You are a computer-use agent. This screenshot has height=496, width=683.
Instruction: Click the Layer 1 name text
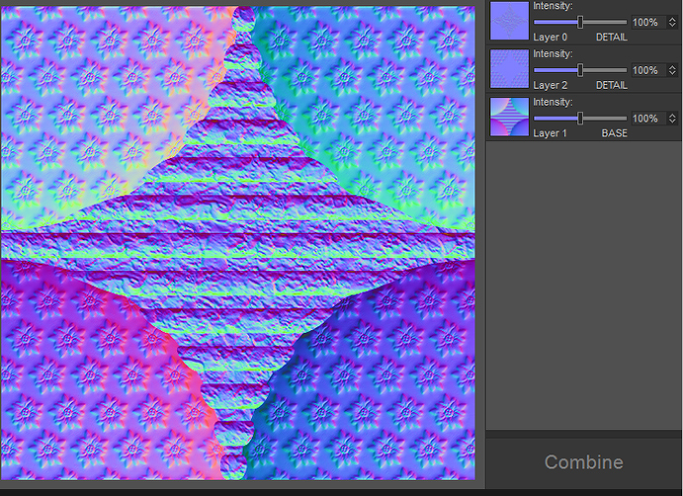(x=550, y=133)
